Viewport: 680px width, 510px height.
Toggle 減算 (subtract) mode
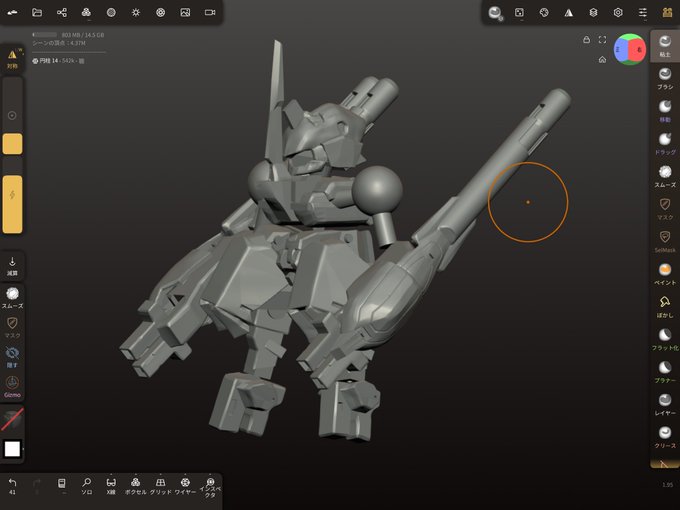tap(12, 266)
